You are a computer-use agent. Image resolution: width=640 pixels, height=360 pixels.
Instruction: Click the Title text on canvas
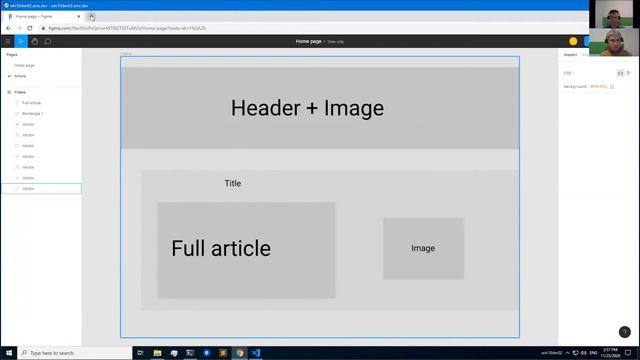233,183
